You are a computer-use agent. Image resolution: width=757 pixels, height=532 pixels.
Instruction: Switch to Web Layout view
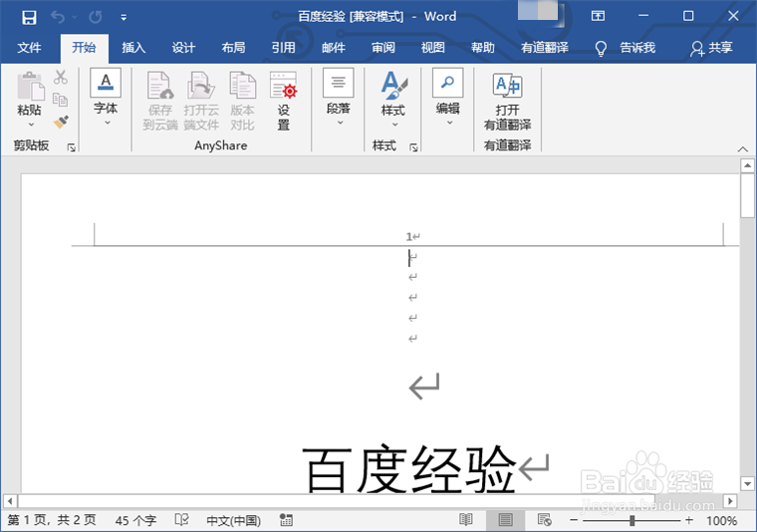coord(545,520)
